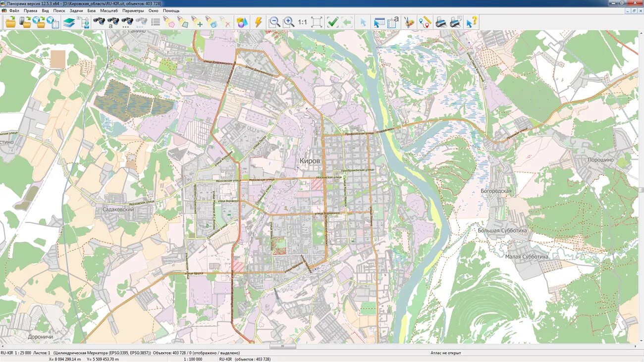Click the 'Порошино' label on map
Viewport: 644px width, 362px height.
tap(600, 160)
